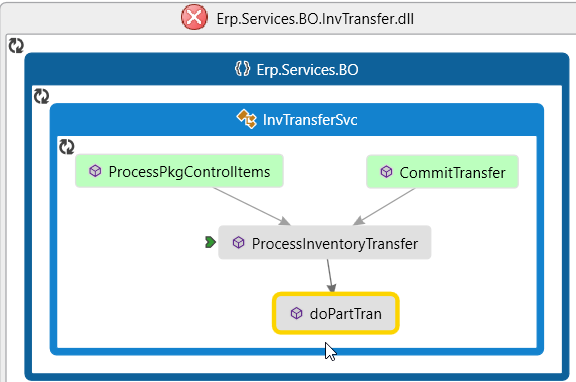Image resolution: width=576 pixels, height=382 pixels.
Task: Click the cube icon on ProcessPkgControlItems
Action: pyautogui.click(x=95, y=171)
